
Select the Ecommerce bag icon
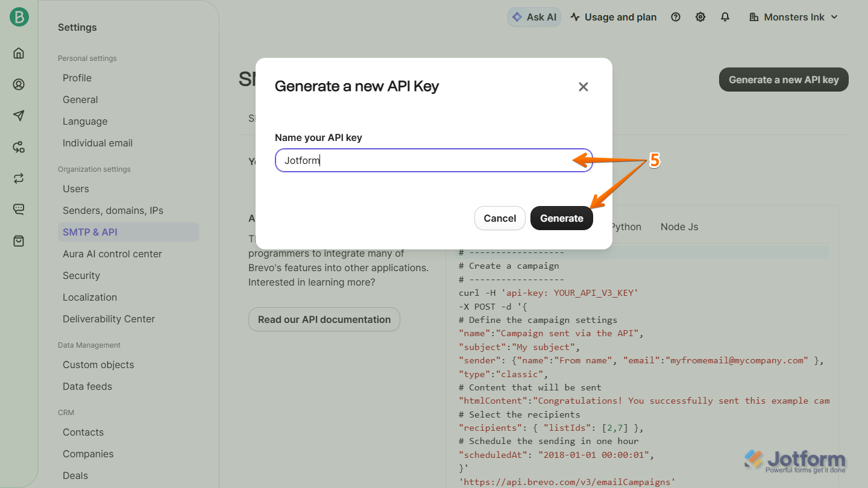click(x=18, y=240)
